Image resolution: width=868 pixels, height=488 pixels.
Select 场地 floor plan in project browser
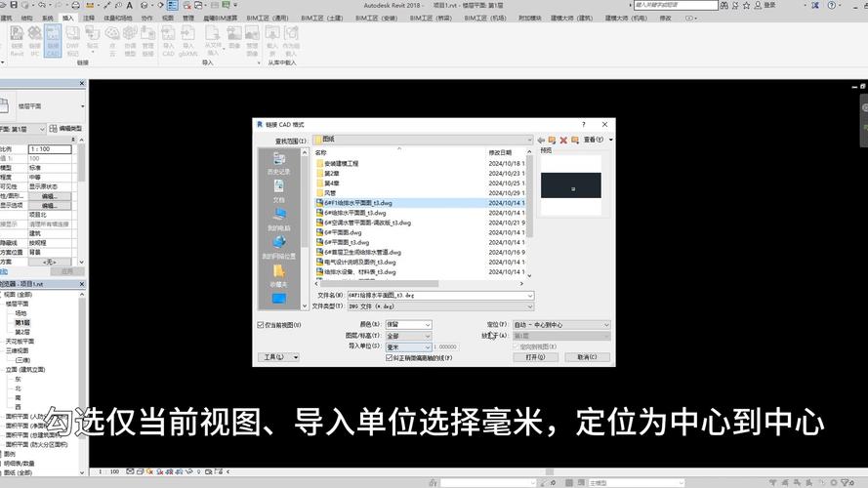click(21, 313)
